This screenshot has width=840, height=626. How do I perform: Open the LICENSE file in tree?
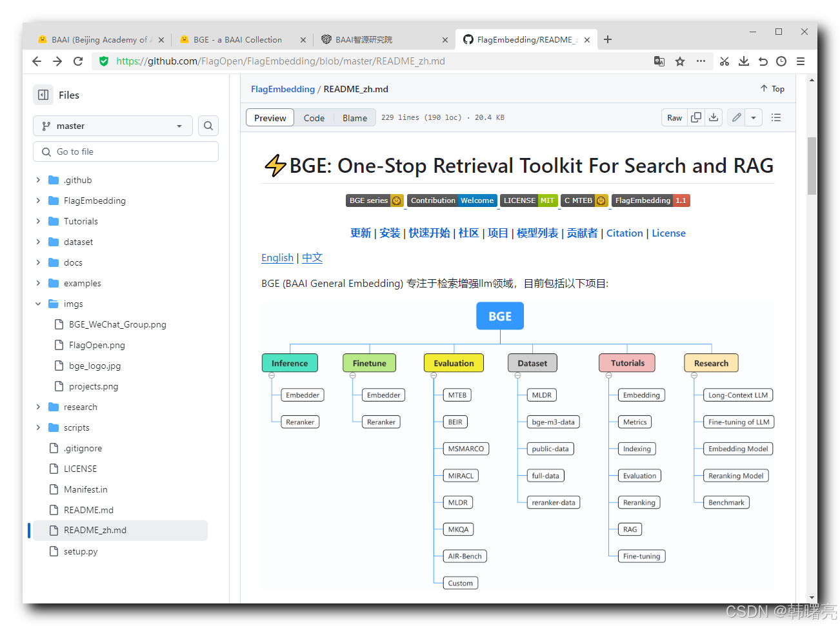click(80, 469)
